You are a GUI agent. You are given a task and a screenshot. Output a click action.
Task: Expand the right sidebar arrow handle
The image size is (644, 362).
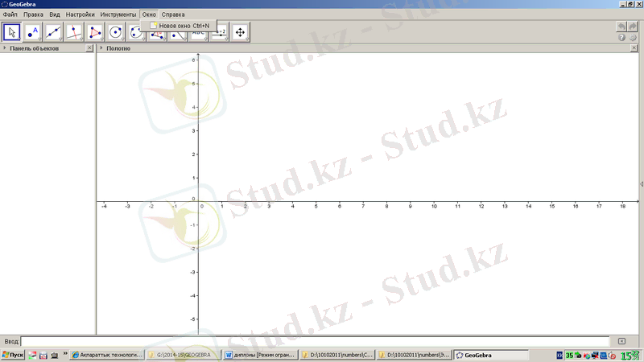(x=641, y=184)
